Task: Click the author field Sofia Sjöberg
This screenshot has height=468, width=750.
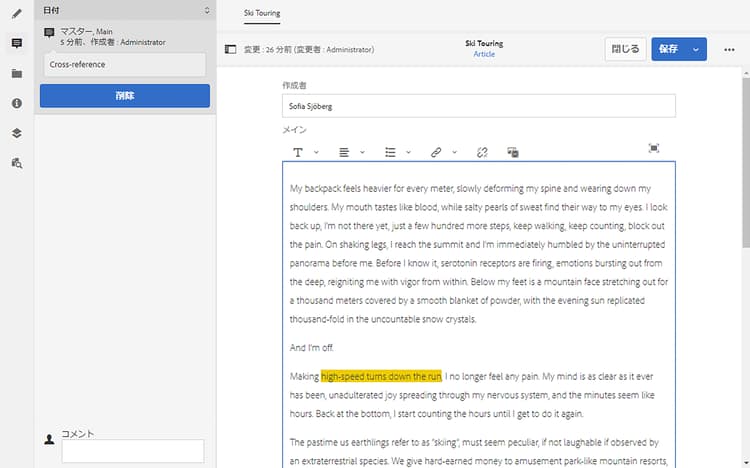Action: (479, 106)
